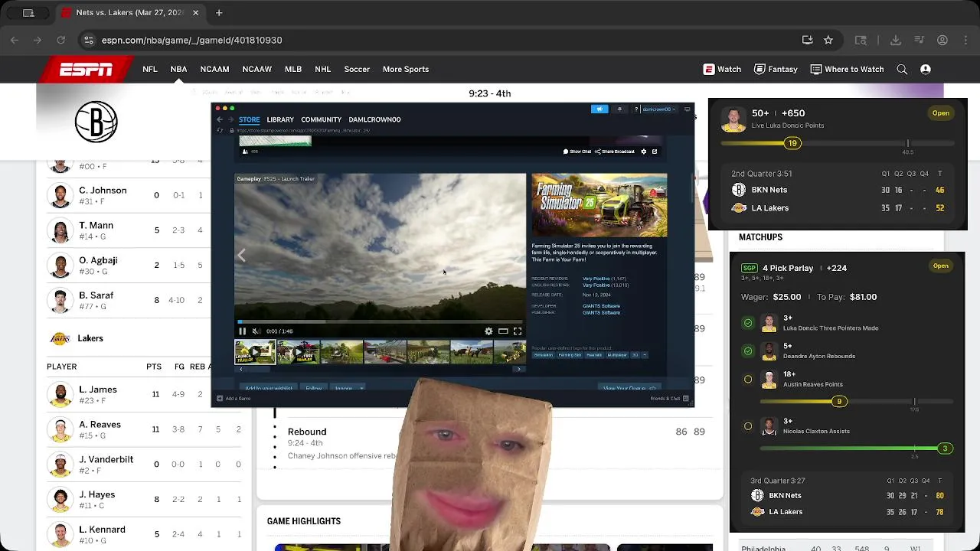Reload the ESPN page in Chrome

point(60,40)
